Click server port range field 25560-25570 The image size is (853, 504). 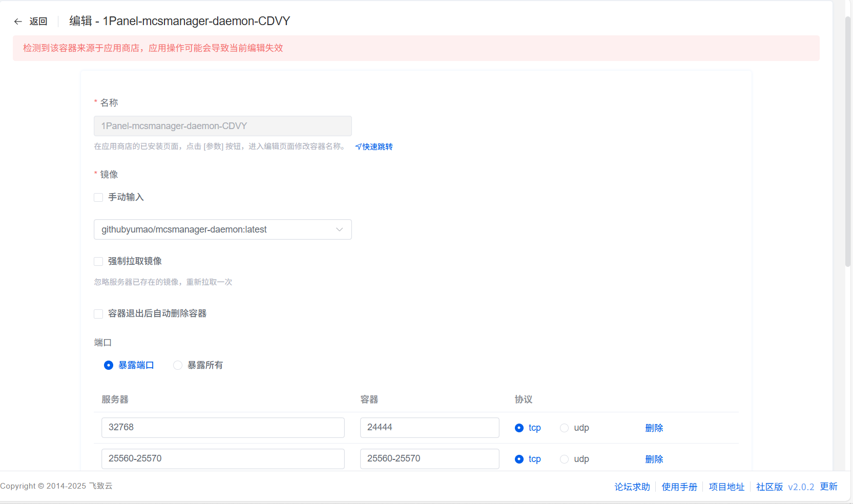point(222,459)
